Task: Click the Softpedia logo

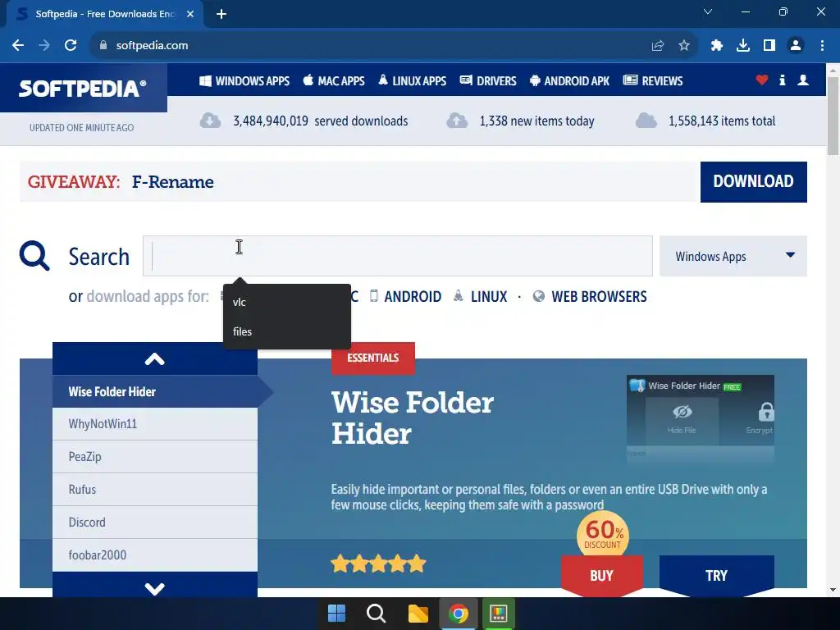Action: click(x=83, y=89)
